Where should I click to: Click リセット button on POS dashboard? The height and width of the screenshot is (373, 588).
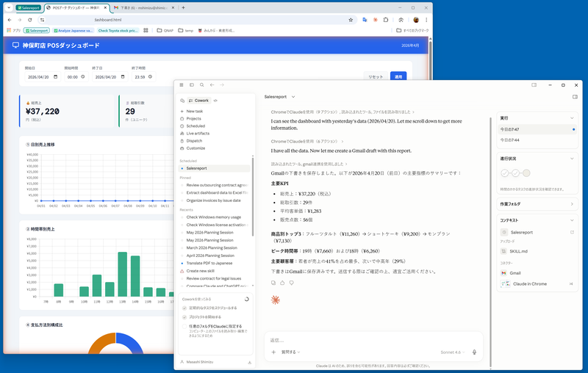click(376, 76)
